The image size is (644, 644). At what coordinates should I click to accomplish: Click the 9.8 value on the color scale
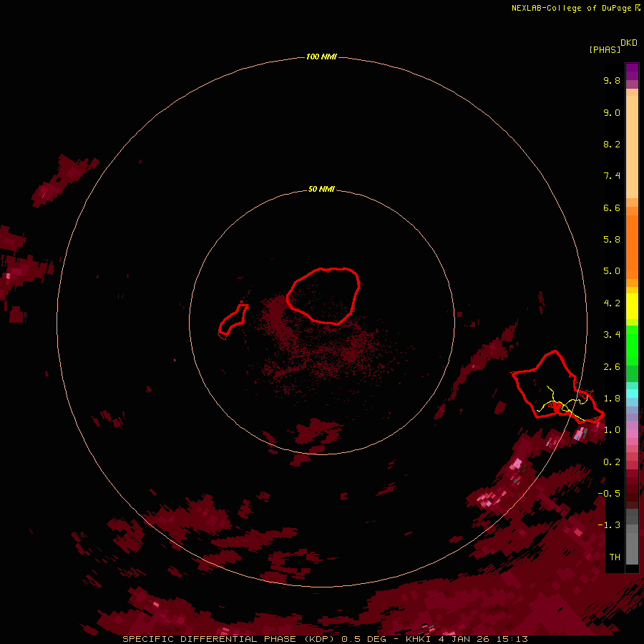click(x=612, y=80)
